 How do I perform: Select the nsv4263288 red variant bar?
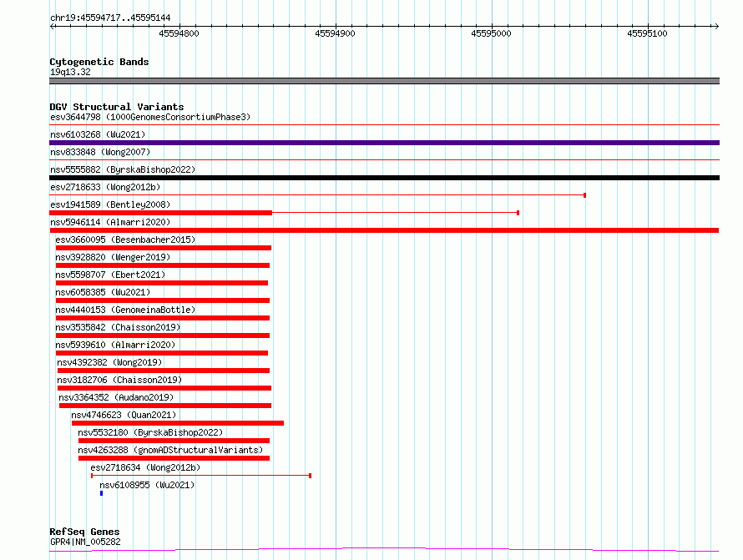pyautogui.click(x=174, y=458)
